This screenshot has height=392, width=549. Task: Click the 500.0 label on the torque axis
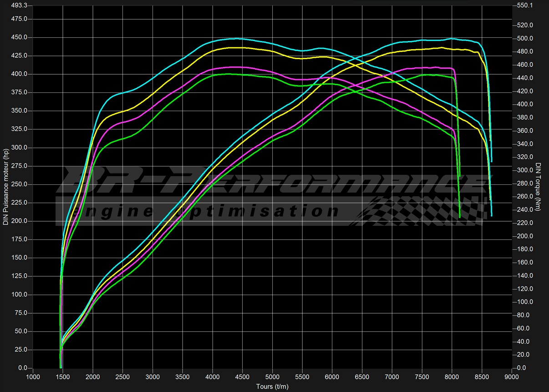[x=525, y=38]
